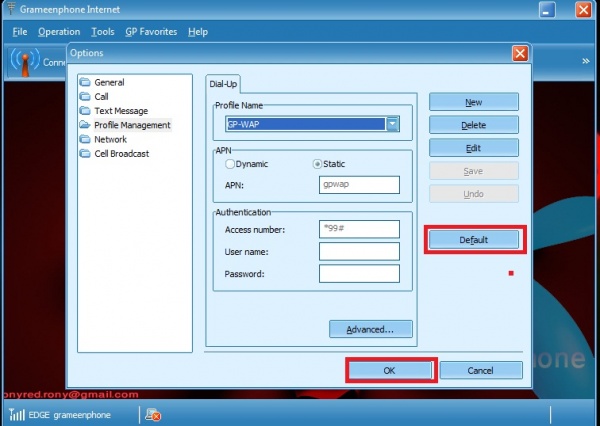Open the Profile Name dropdown arrow
Image resolution: width=600 pixels, height=426 pixels.
393,124
